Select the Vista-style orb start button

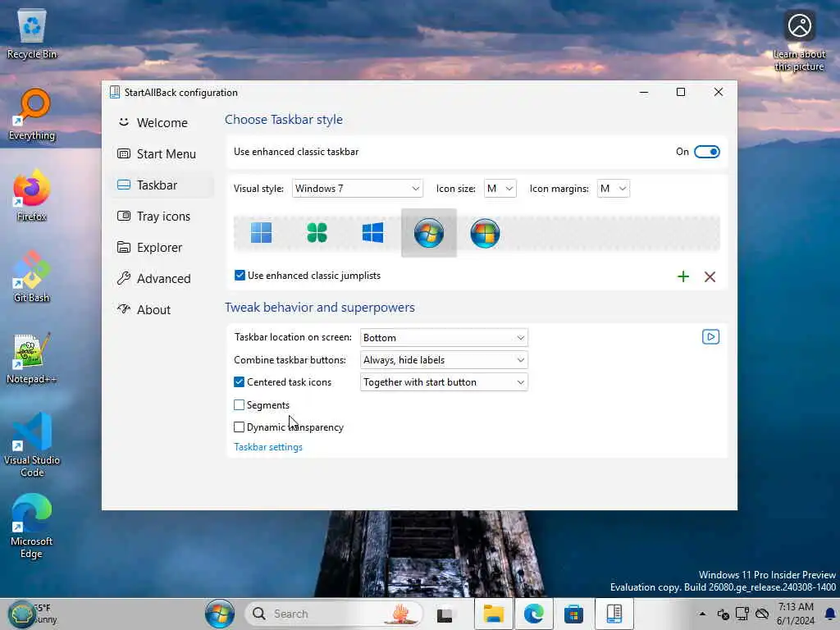point(485,233)
